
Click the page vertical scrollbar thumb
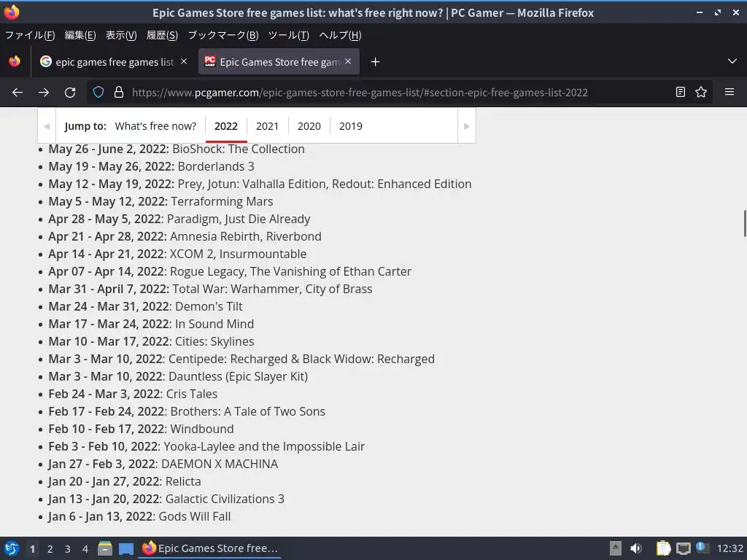click(x=745, y=222)
